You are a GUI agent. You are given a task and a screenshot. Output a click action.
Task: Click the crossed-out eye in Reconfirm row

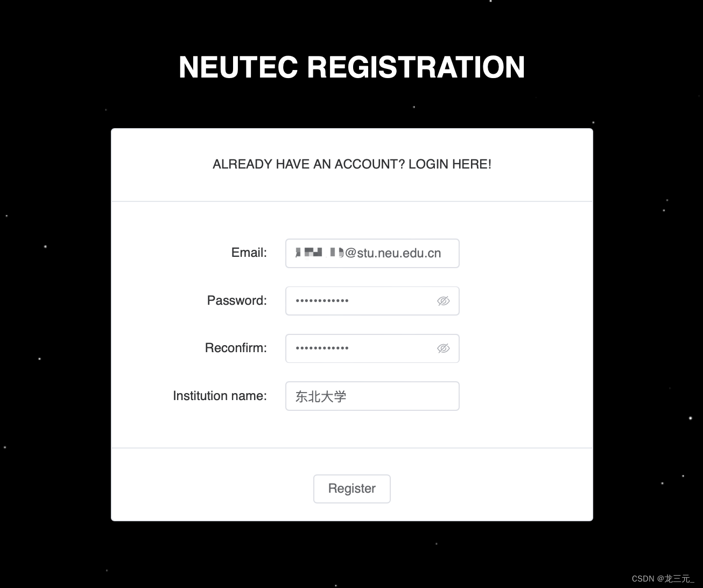tap(443, 348)
